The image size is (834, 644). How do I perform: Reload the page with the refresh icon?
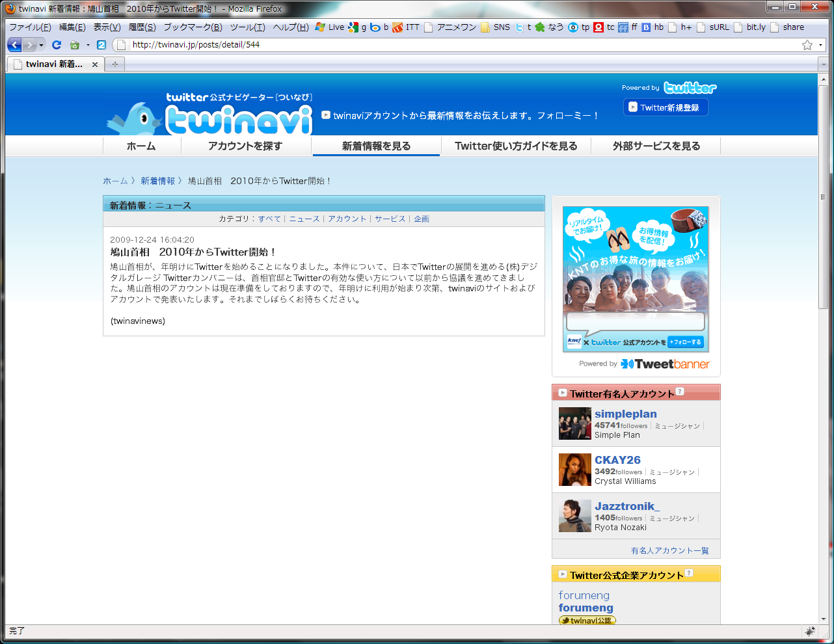(x=57, y=45)
